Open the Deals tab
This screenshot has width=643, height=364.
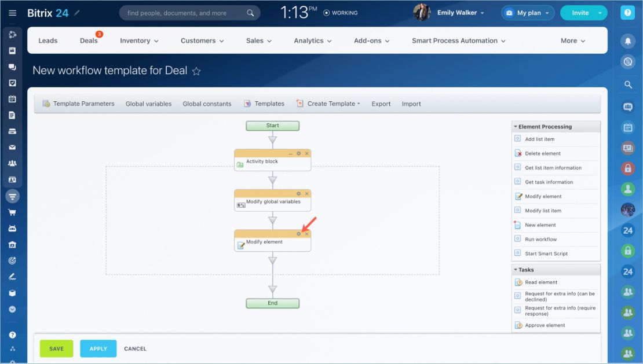click(89, 41)
